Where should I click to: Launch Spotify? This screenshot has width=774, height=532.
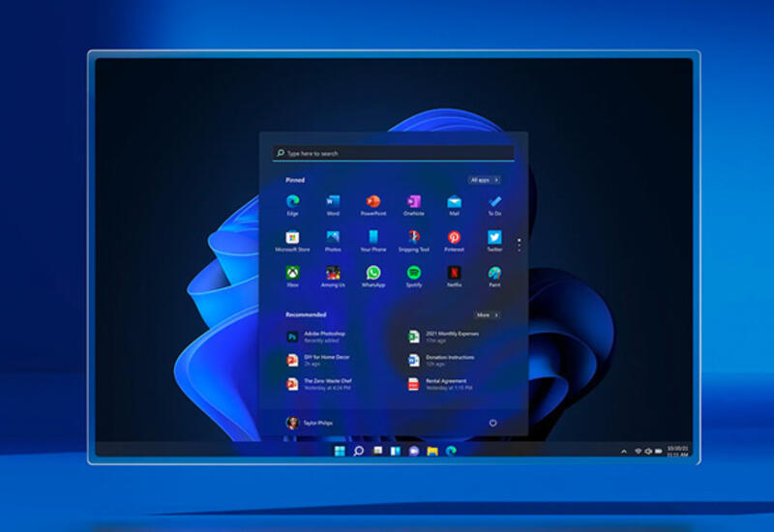(414, 277)
